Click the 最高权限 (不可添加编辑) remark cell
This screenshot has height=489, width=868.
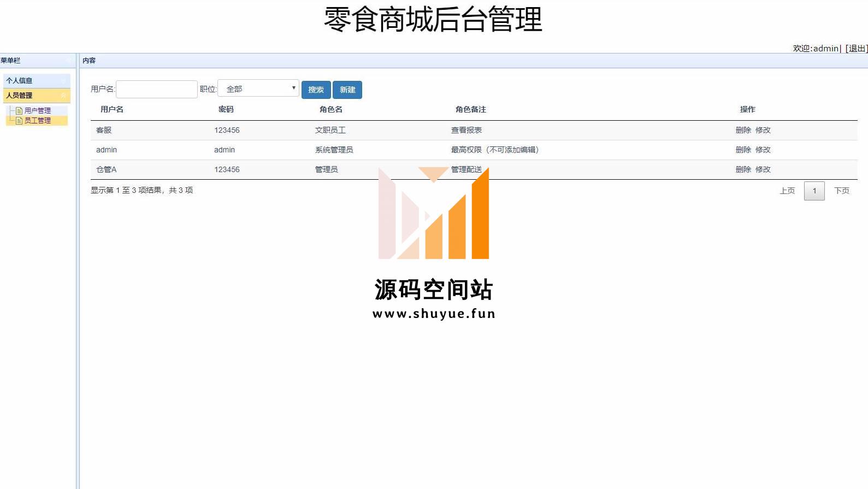(x=495, y=150)
